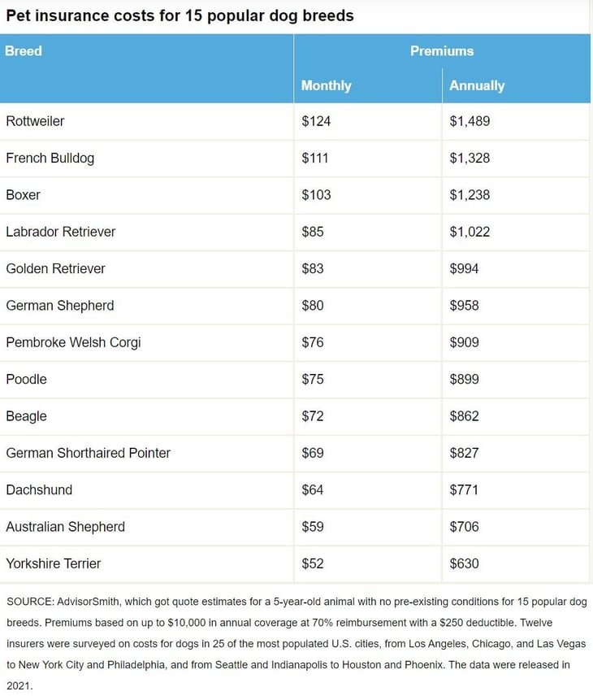The image size is (593, 700).
Task: Click the German Shorthaired Pointer label
Action: tap(88, 453)
